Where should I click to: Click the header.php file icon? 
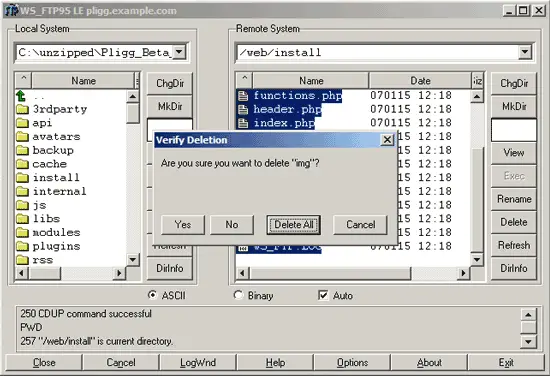[x=243, y=109]
